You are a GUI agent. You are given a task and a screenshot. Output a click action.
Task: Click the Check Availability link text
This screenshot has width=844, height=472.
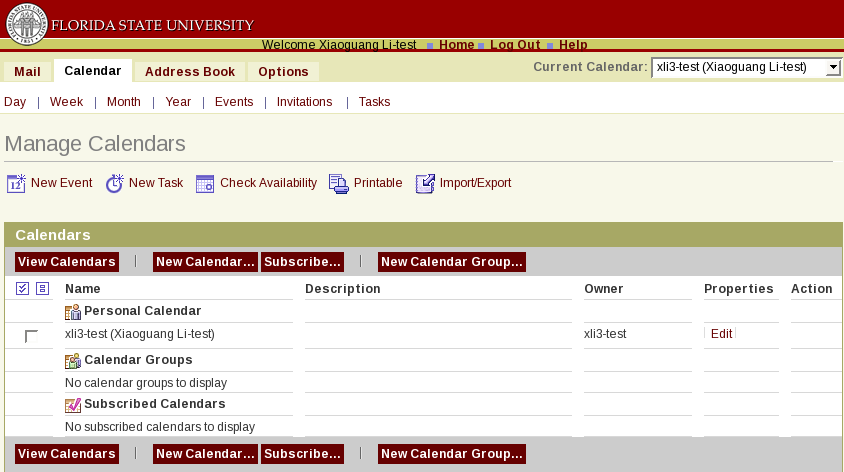click(x=269, y=183)
